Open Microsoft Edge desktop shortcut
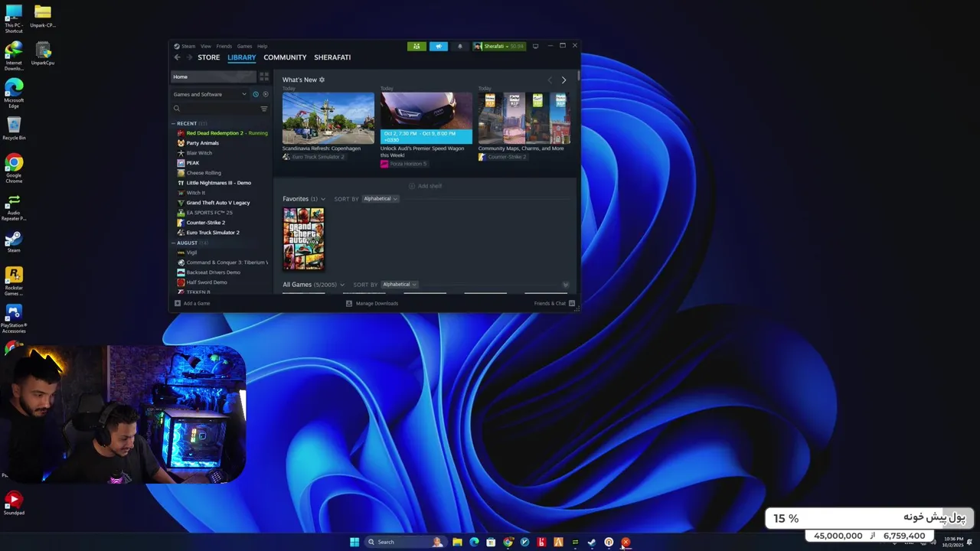The image size is (980, 551). click(x=14, y=93)
